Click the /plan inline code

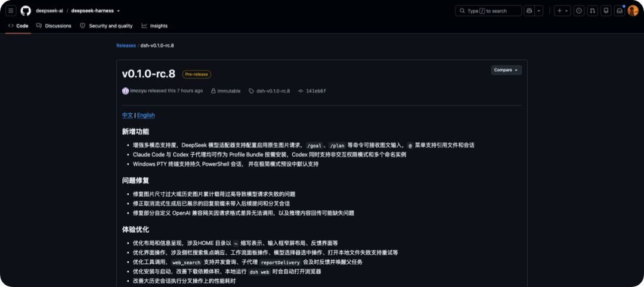coord(338,145)
